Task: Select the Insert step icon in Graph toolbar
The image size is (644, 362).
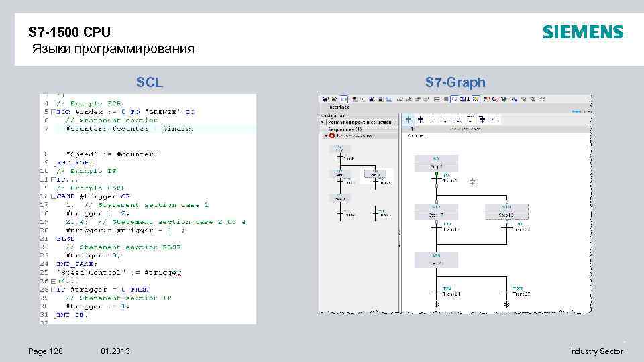Action: click(421, 119)
